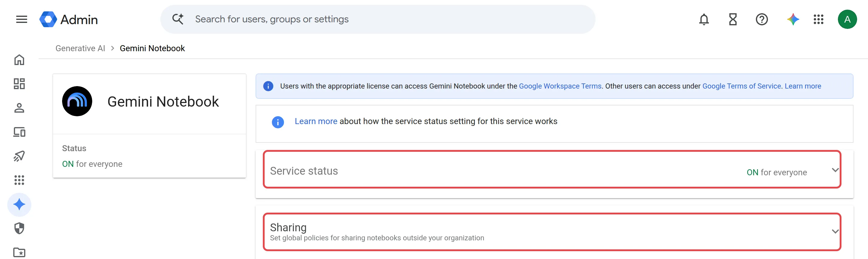The height and width of the screenshot is (259, 868).
Task: Click Learn more in the blue banner
Action: [803, 86]
